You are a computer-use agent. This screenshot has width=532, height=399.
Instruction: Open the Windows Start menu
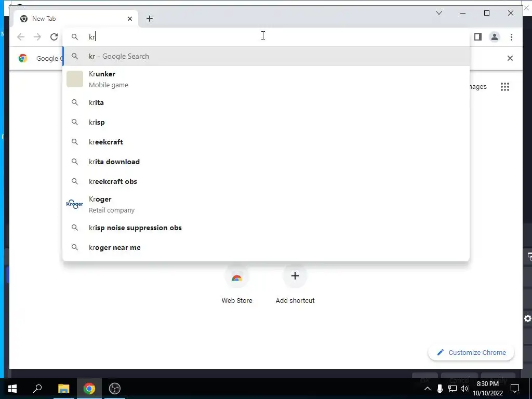[x=12, y=389]
